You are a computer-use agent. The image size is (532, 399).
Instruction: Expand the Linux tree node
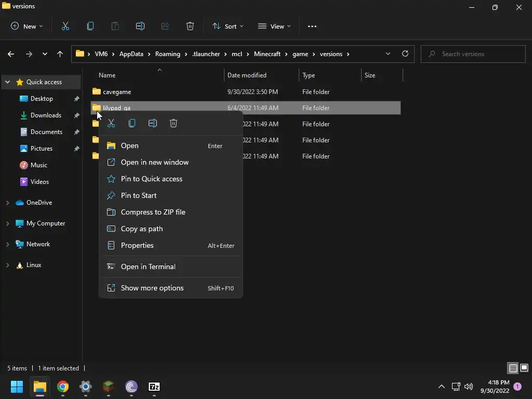pyautogui.click(x=7, y=265)
